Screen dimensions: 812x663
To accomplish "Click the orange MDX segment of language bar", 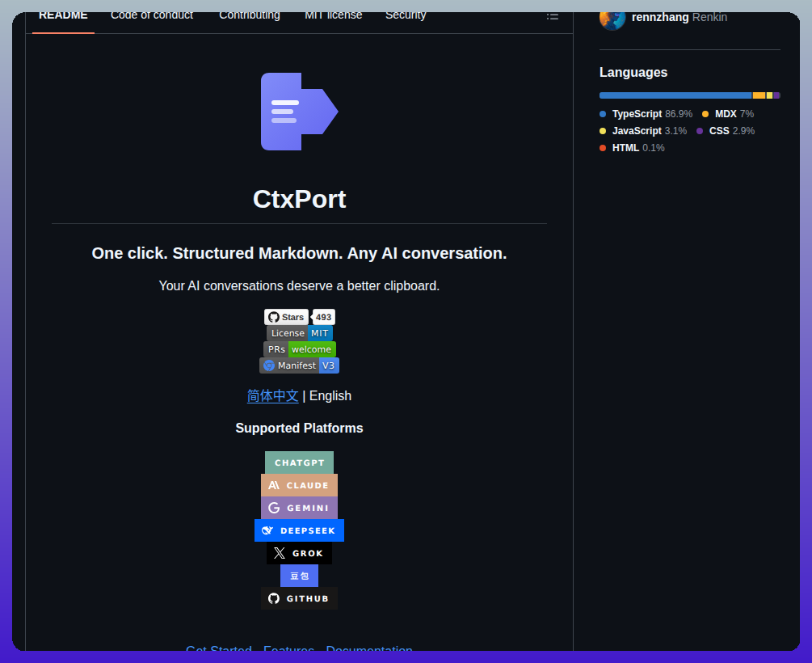I will point(759,95).
